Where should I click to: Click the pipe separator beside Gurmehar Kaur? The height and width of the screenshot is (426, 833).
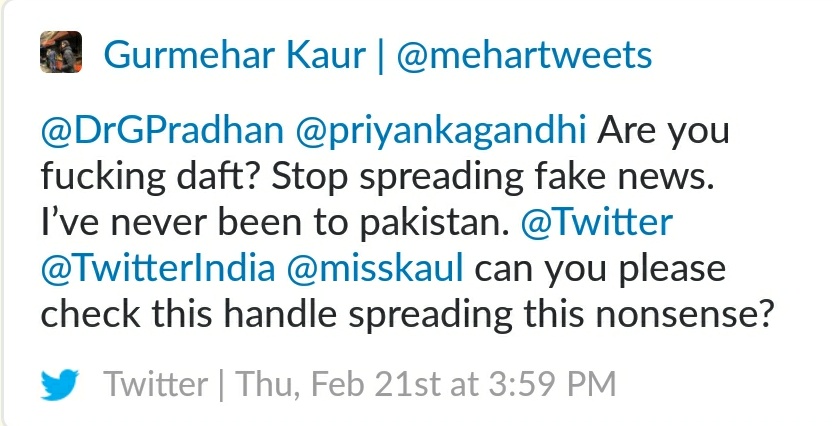click(381, 56)
